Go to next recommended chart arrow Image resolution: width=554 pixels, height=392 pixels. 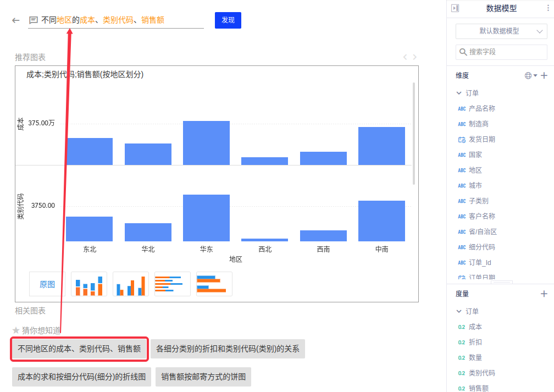(x=415, y=57)
